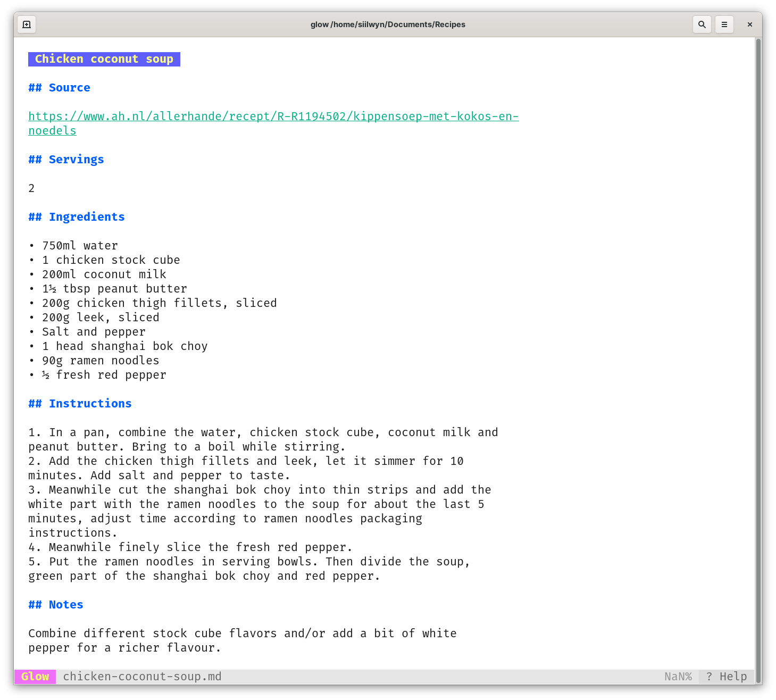Click instruction step 1 about combining

pyautogui.click(x=263, y=439)
